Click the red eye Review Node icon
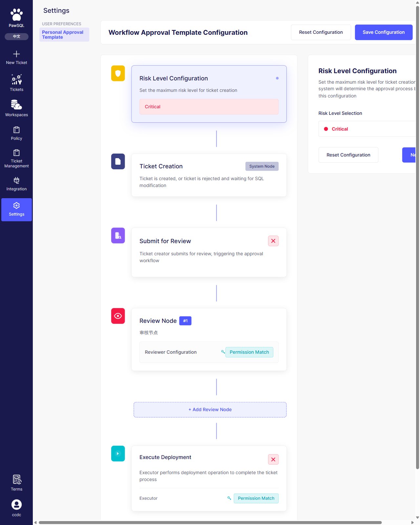Screen dimensions: 420x525 point(118,316)
